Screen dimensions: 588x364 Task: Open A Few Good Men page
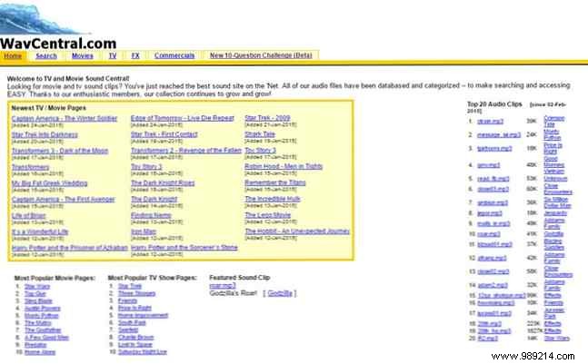click(x=46, y=338)
